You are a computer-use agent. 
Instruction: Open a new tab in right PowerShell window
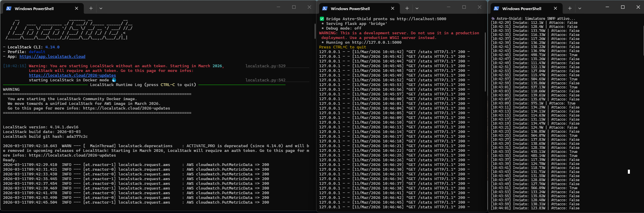pos(570,8)
